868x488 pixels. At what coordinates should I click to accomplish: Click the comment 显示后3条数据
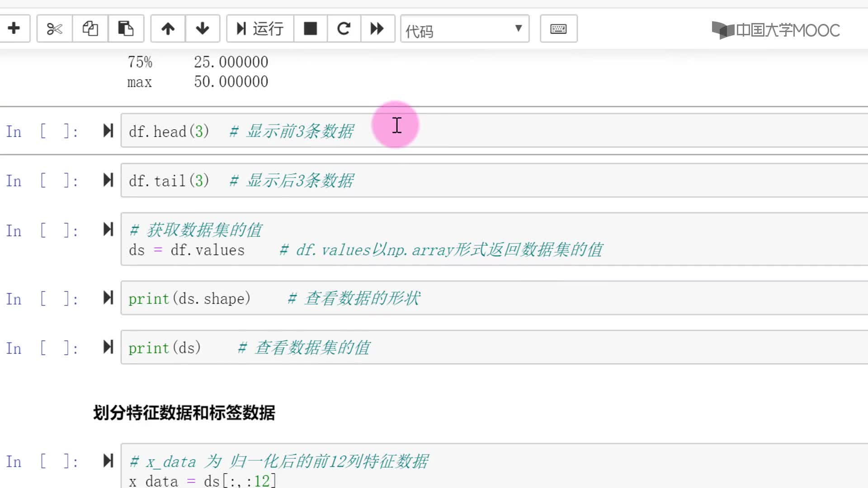[x=291, y=180]
